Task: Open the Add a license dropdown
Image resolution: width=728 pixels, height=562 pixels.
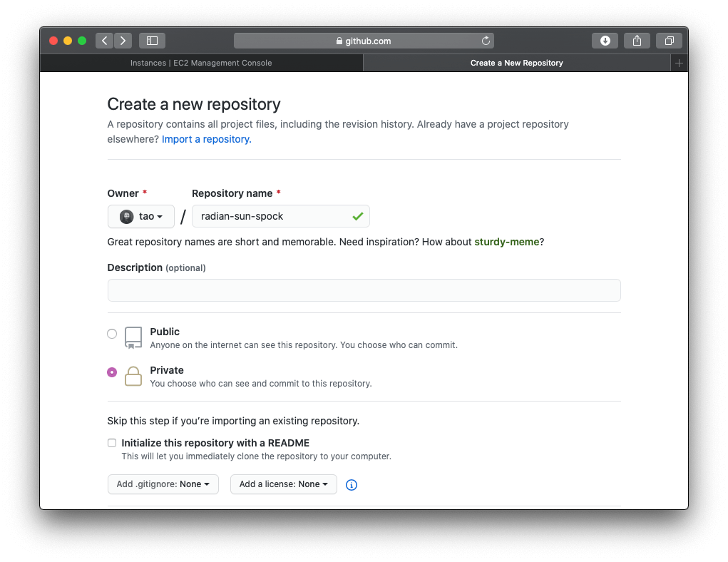Action: (283, 484)
